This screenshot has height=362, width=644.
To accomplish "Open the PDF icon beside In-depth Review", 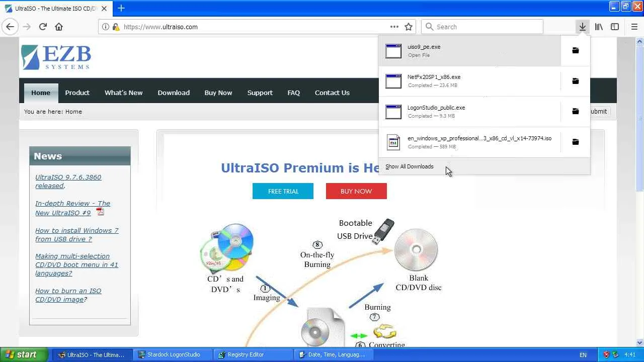I will click(100, 212).
